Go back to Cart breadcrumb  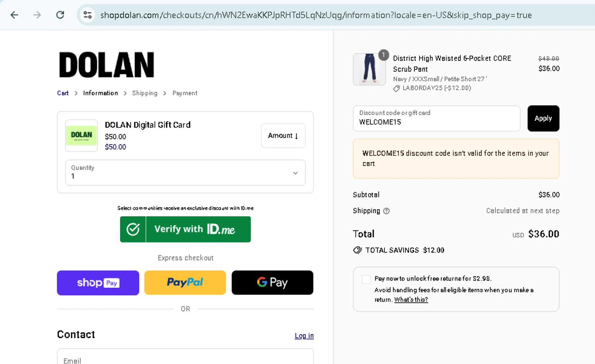click(63, 93)
